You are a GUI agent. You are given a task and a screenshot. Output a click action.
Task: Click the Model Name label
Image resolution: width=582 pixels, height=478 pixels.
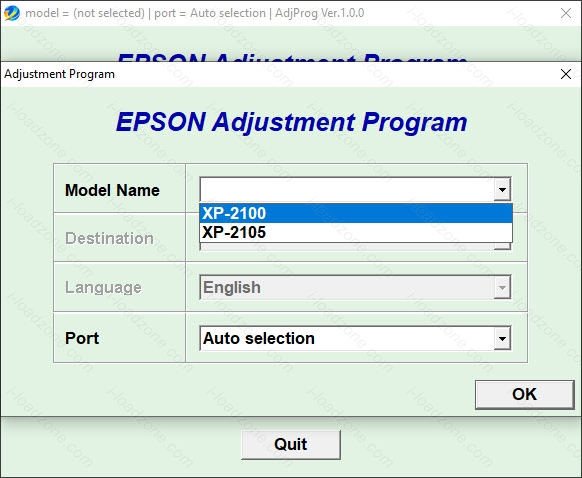pyautogui.click(x=112, y=190)
